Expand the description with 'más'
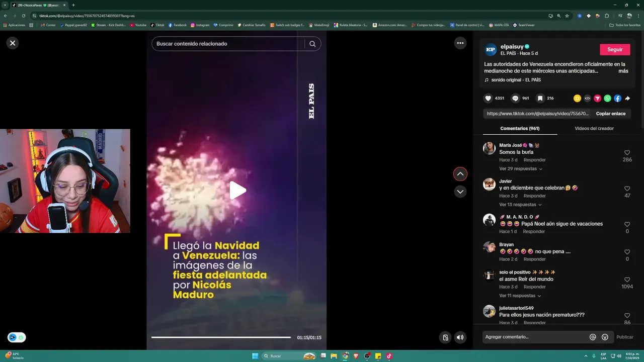This screenshot has height=362, width=644. pos(623,71)
